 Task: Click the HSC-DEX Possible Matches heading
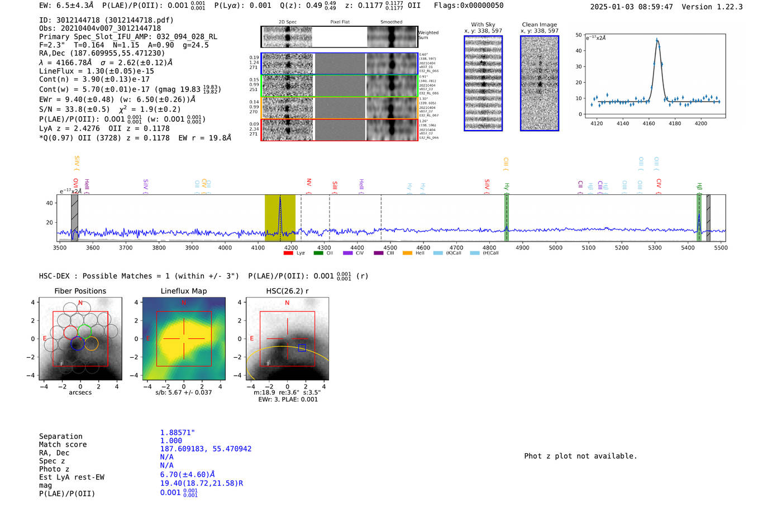point(139,276)
